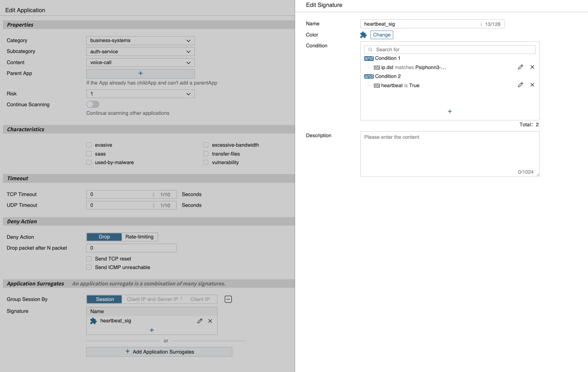The width and height of the screenshot is (588, 372).
Task: Toggle the Continue Scanning switch
Action: tap(93, 104)
